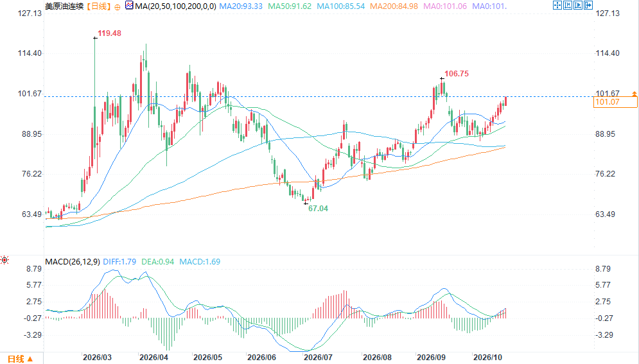639x364 pixels.
Task: Click the 2026/03 date axis label
Action: [97, 358]
